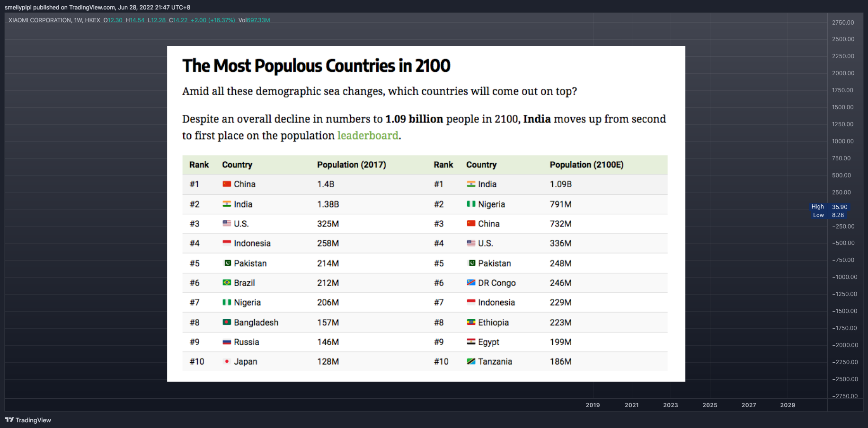Click the DR Congo flag icon
Viewport: 868px width, 428px height.
click(x=471, y=282)
